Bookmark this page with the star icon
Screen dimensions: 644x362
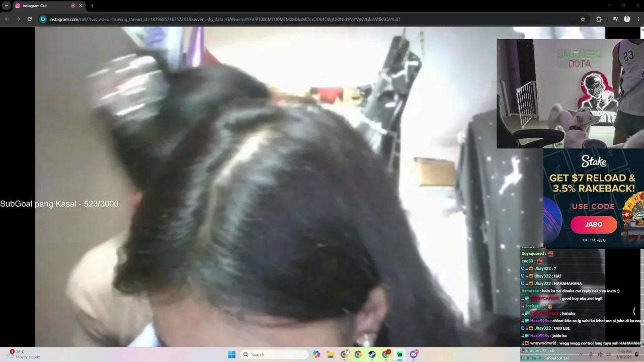583,19
